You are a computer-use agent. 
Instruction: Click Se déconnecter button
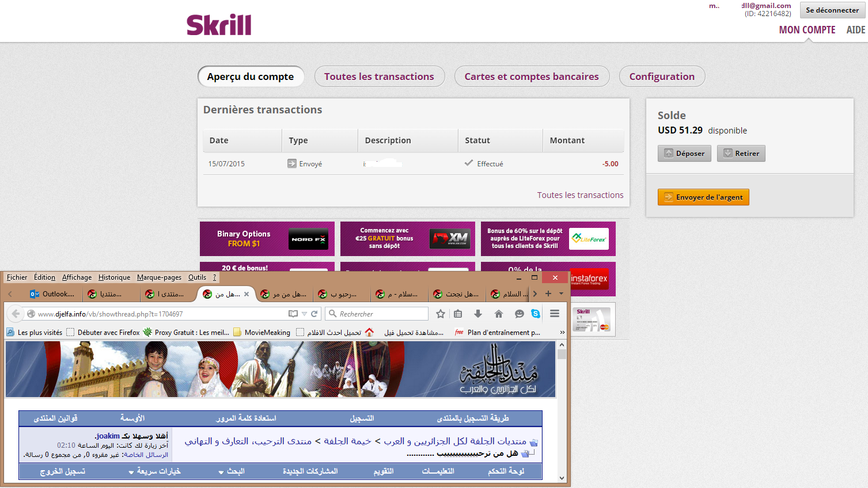coord(832,10)
